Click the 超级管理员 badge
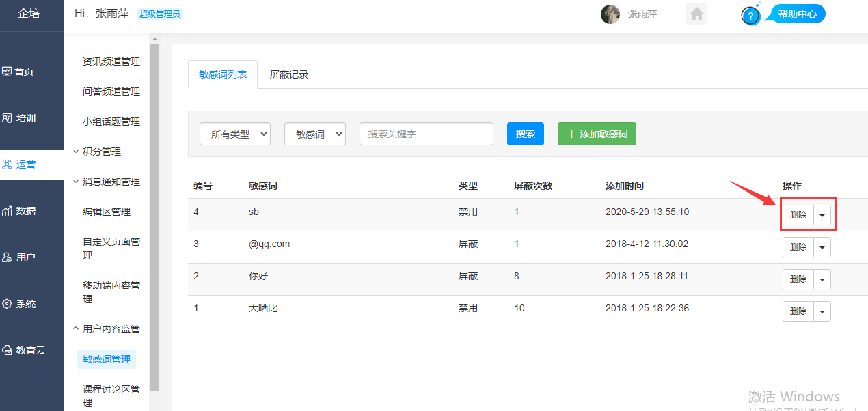Viewport: 868px width, 411px height. (x=160, y=14)
